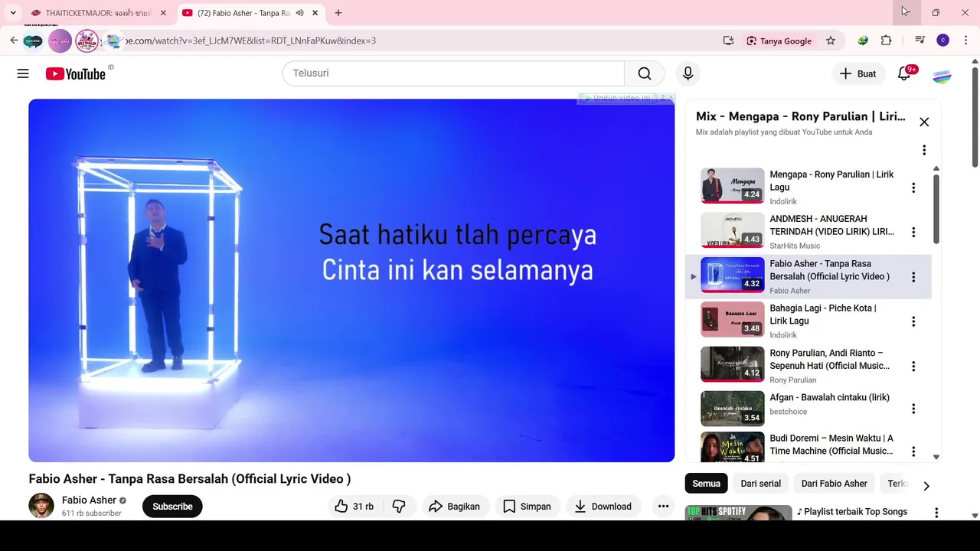Play the ANDMESH ANUGERAH TERINDAH thumbnail
980x551 pixels.
[733, 230]
